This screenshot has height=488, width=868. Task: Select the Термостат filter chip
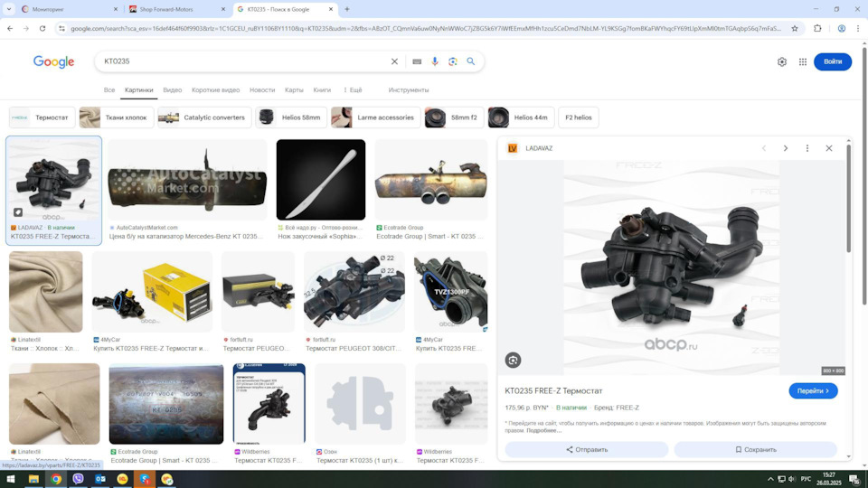pos(42,117)
